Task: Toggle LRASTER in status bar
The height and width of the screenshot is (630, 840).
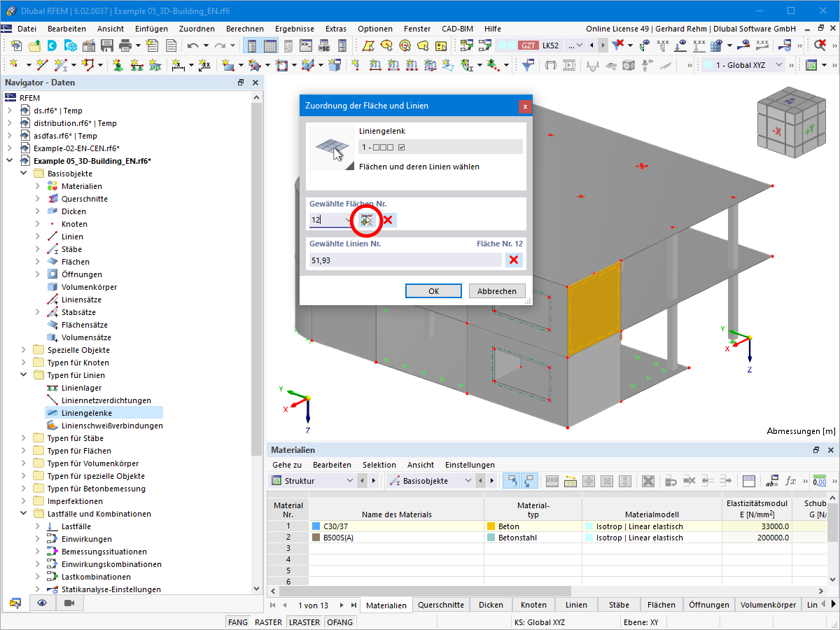Action: (x=304, y=622)
